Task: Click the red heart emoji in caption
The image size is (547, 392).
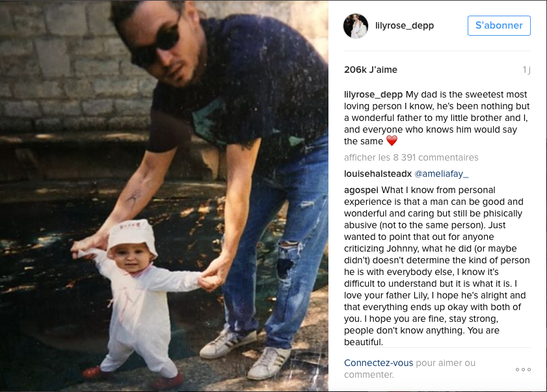Action: click(392, 141)
